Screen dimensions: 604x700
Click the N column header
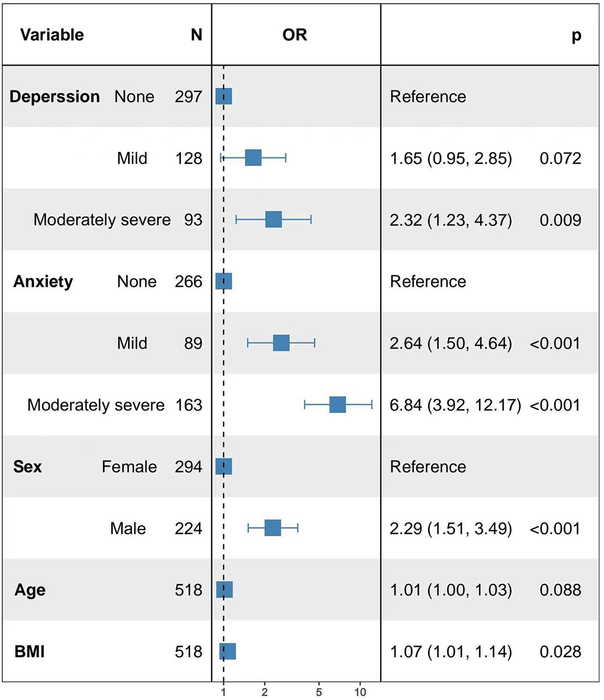[196, 35]
